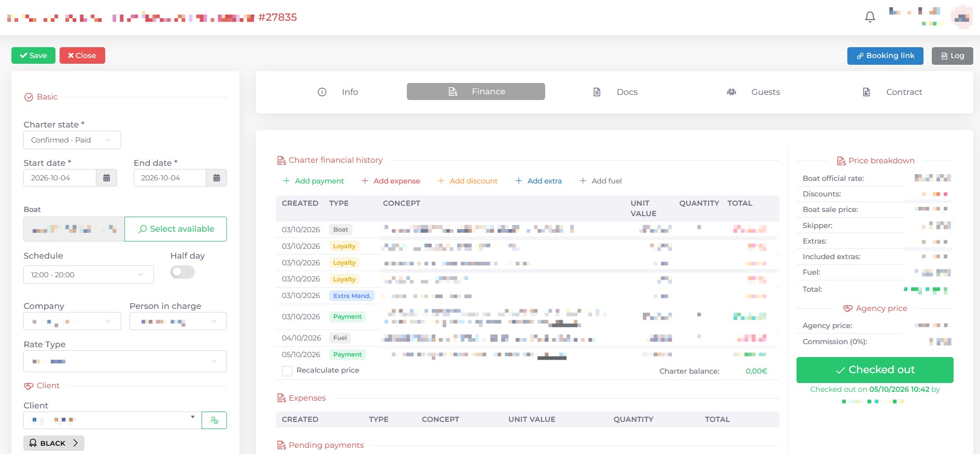Click the Expenses section icon
Screen dimensions: 980x454
point(281,398)
